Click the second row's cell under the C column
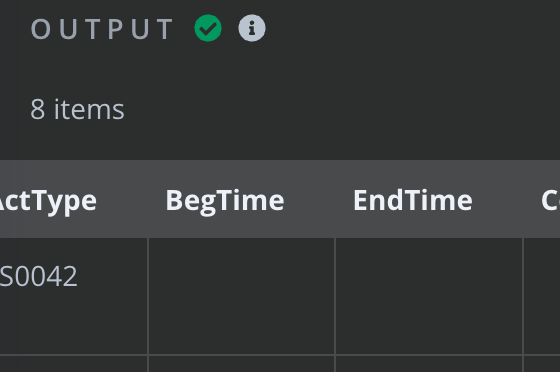 (542, 364)
